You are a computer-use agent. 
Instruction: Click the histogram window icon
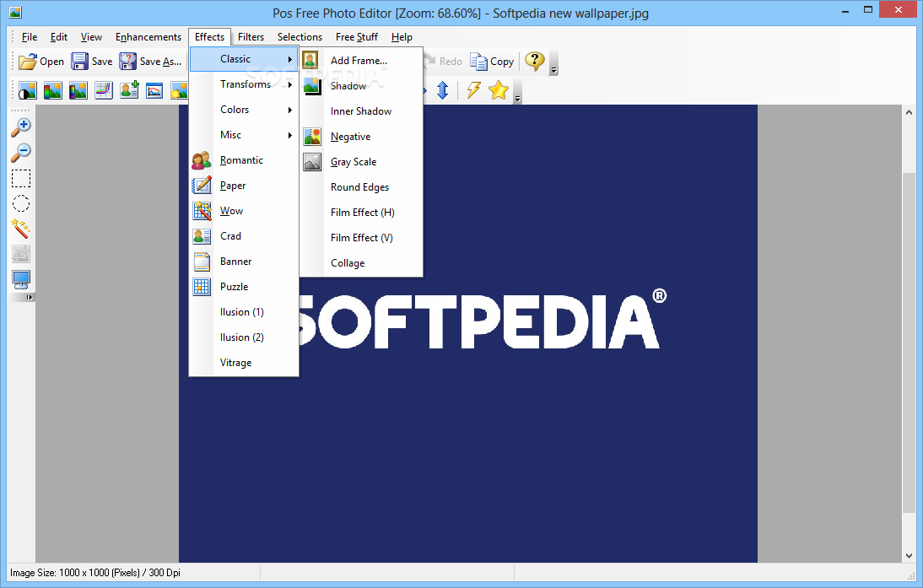[x=154, y=90]
